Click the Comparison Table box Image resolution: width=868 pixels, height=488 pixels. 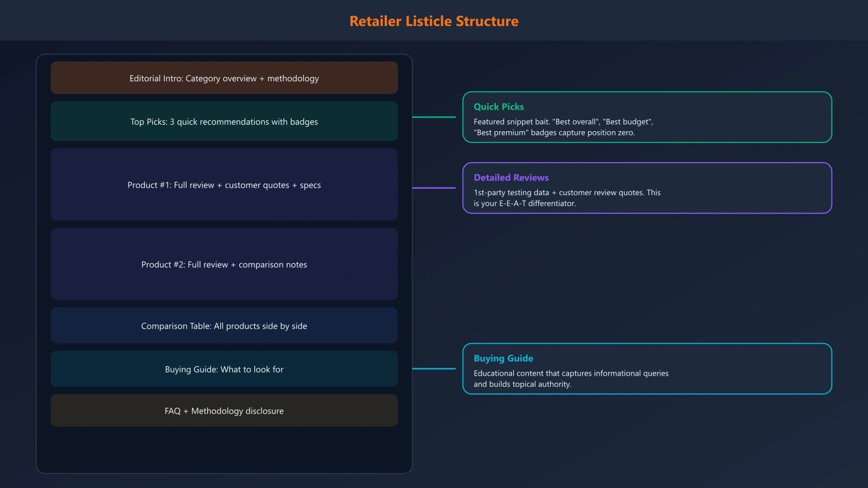point(224,325)
